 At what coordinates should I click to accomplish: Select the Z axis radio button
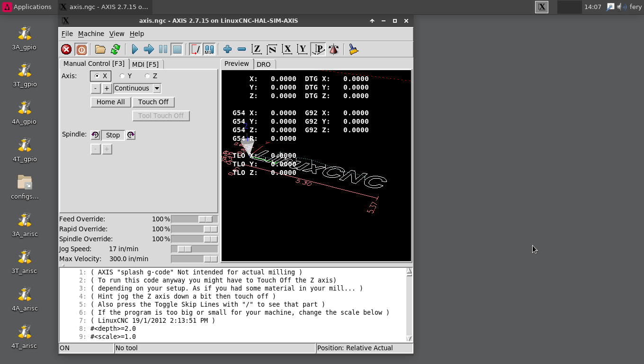[152, 76]
